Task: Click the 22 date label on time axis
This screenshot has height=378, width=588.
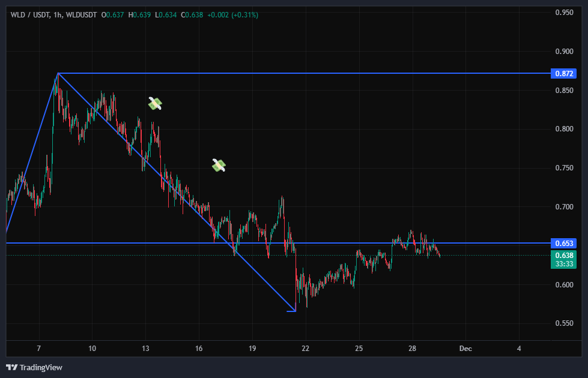Action: (305, 349)
